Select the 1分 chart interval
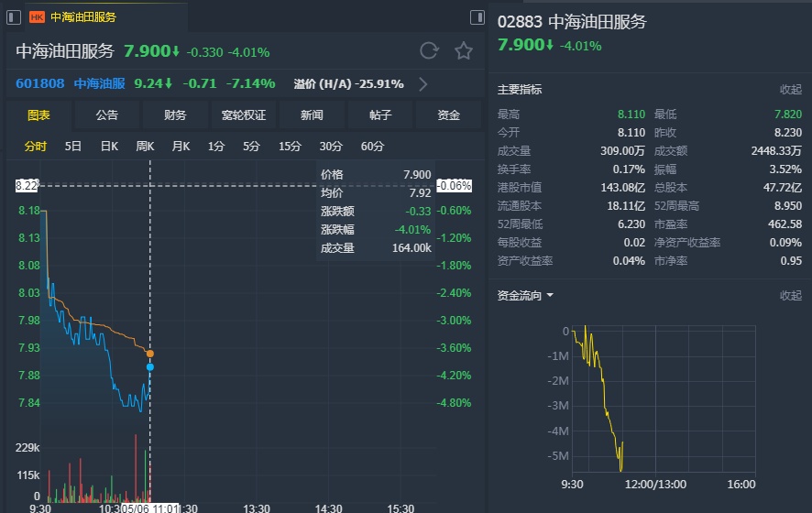This screenshot has width=812, height=513. pyautogui.click(x=216, y=147)
